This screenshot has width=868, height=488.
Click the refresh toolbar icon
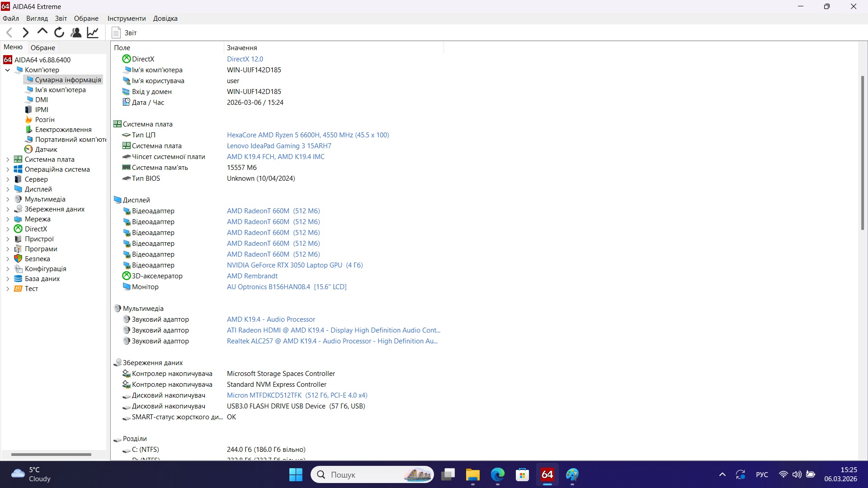59,32
